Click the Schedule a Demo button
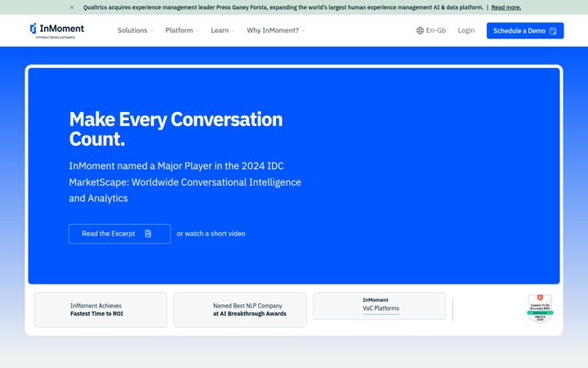 pyautogui.click(x=525, y=31)
